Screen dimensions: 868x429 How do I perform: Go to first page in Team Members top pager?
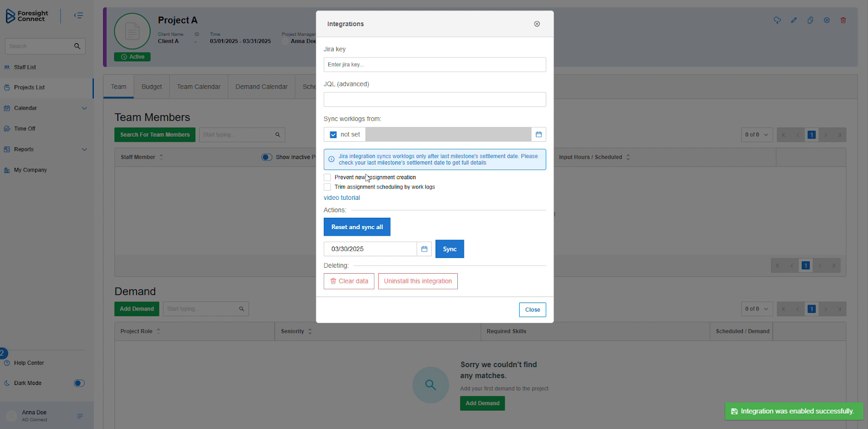point(783,135)
